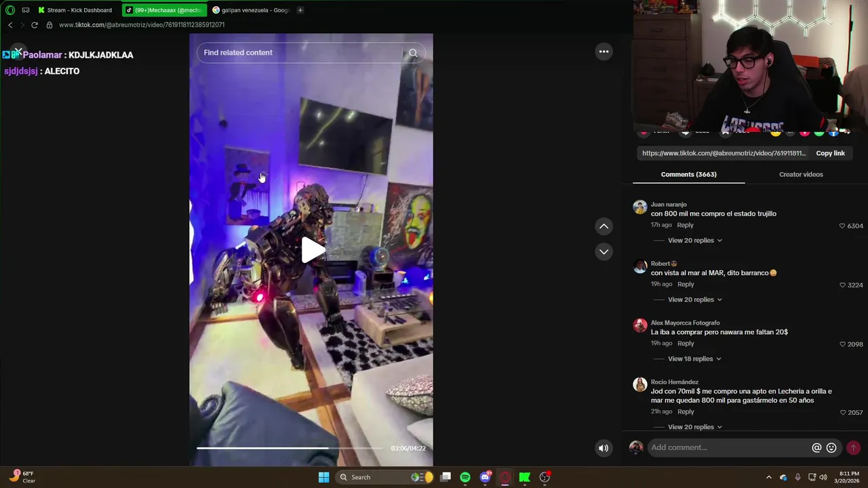The image size is (868, 488).
Task: Go to previous video with up arrow
Action: tap(604, 226)
